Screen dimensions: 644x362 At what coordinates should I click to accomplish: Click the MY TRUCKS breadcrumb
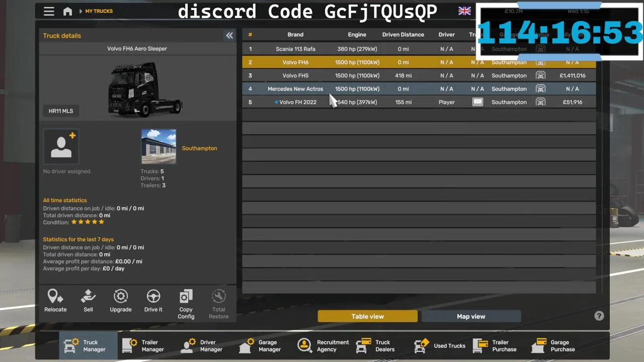coord(99,11)
